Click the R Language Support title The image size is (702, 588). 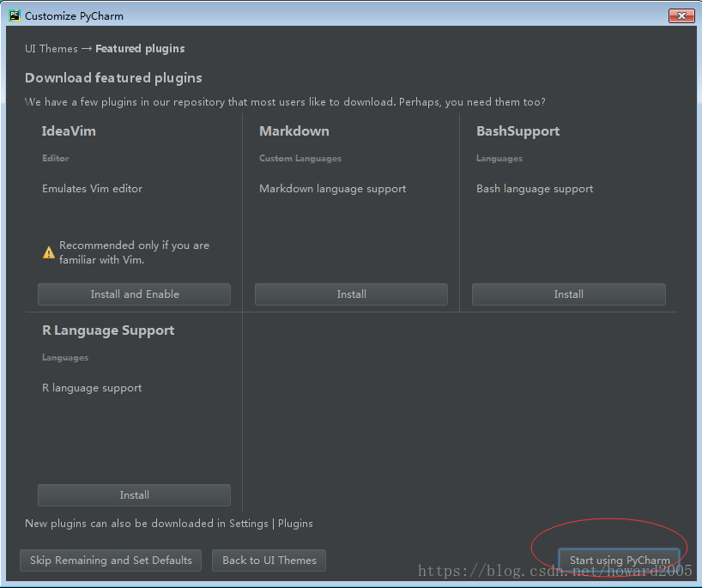click(x=108, y=330)
